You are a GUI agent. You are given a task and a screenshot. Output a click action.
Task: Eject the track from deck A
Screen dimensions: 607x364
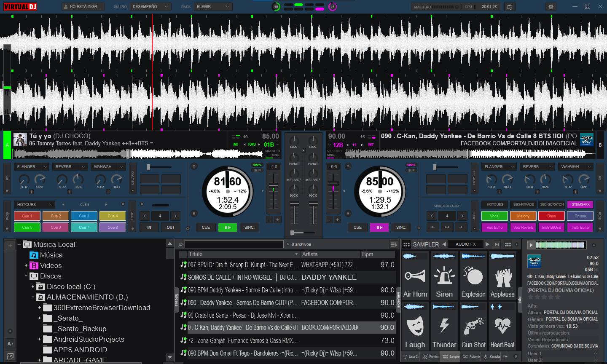(x=193, y=166)
